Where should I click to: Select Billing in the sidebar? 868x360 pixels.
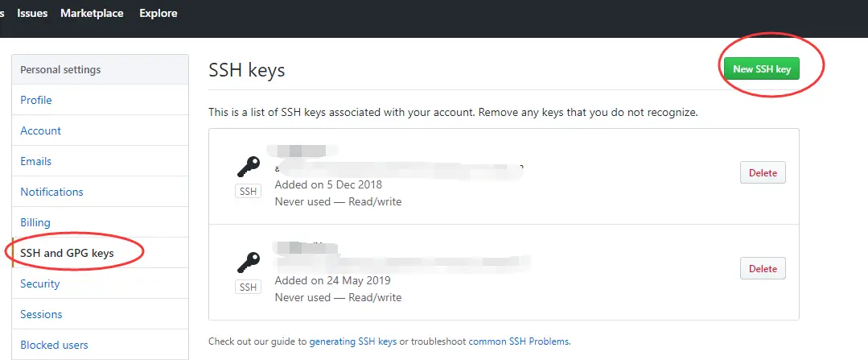35,222
